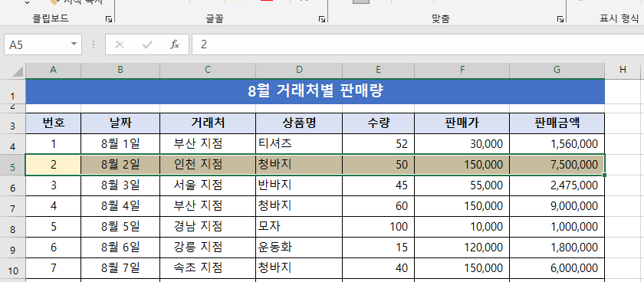Open the 클립보드 group dialog launcher
This screenshot has width=644, height=282.
click(x=109, y=19)
